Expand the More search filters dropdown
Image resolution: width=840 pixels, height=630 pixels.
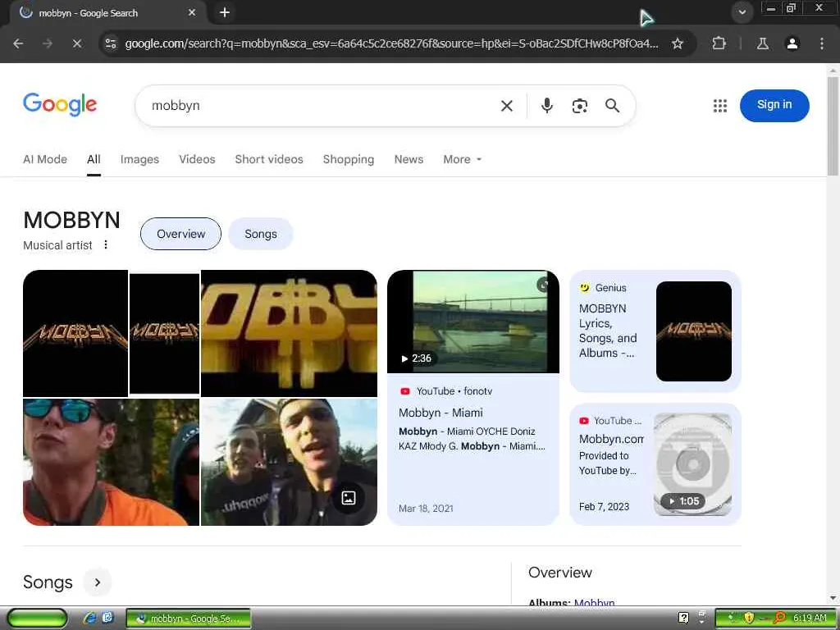click(x=463, y=159)
